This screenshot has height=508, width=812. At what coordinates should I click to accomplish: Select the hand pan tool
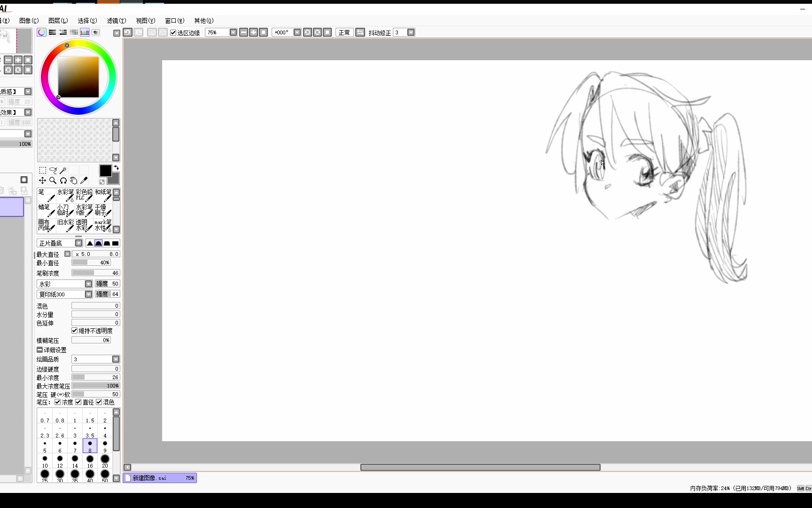[74, 181]
